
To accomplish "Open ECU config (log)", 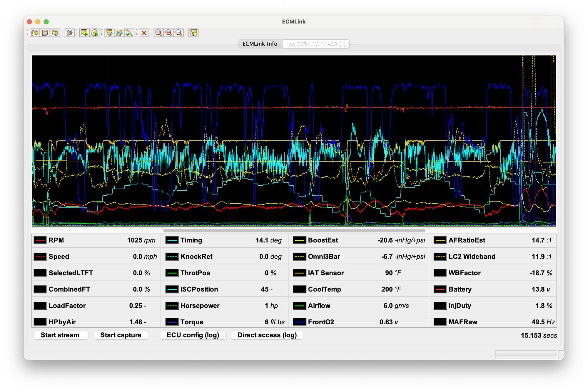I will (x=193, y=335).
